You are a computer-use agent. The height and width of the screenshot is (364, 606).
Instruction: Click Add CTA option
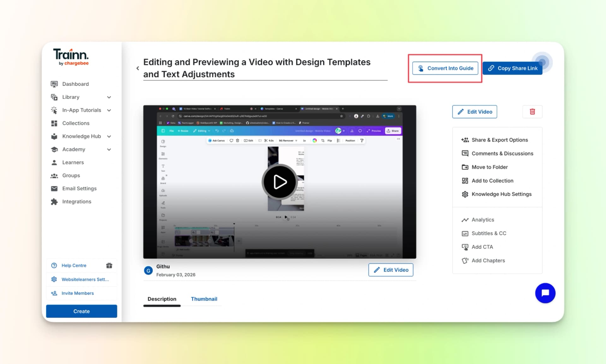tap(482, 247)
